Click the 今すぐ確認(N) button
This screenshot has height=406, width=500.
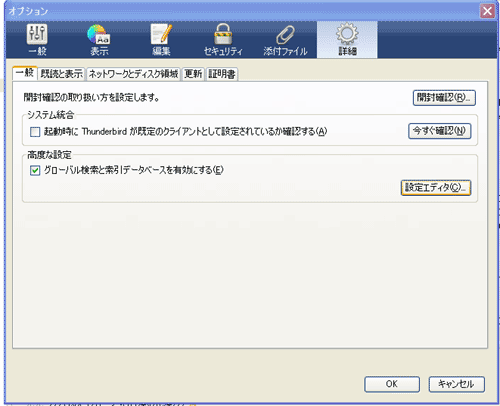point(440,131)
